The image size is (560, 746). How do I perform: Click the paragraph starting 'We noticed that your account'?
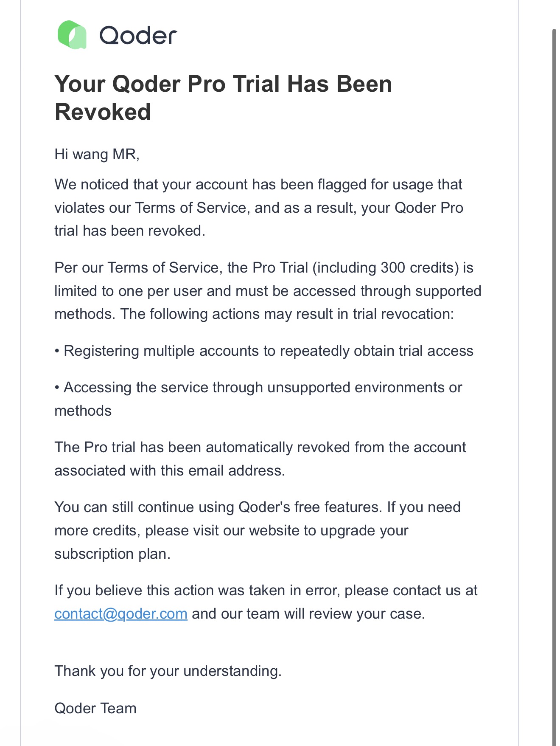259,208
